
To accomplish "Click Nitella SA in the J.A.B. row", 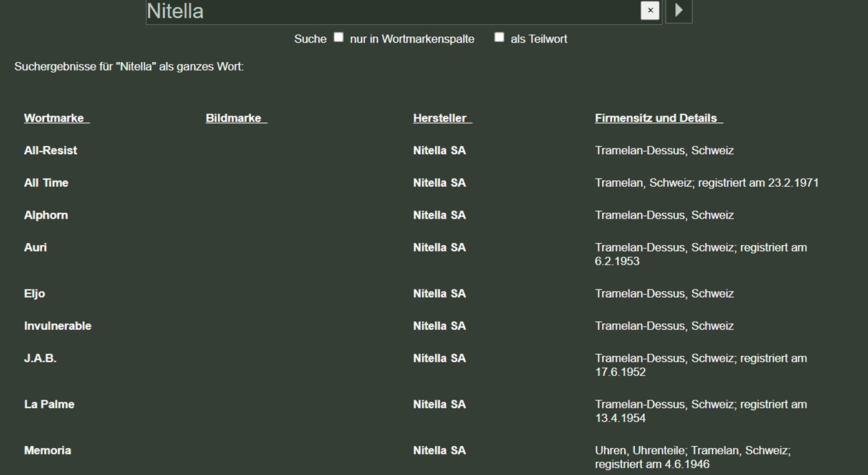I will click(x=440, y=359).
